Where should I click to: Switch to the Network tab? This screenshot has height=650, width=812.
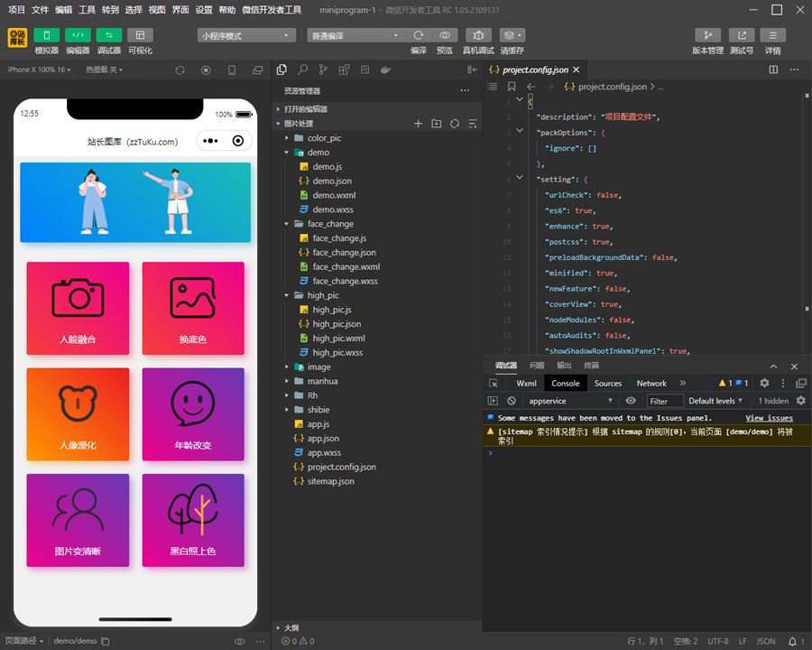[x=651, y=383]
